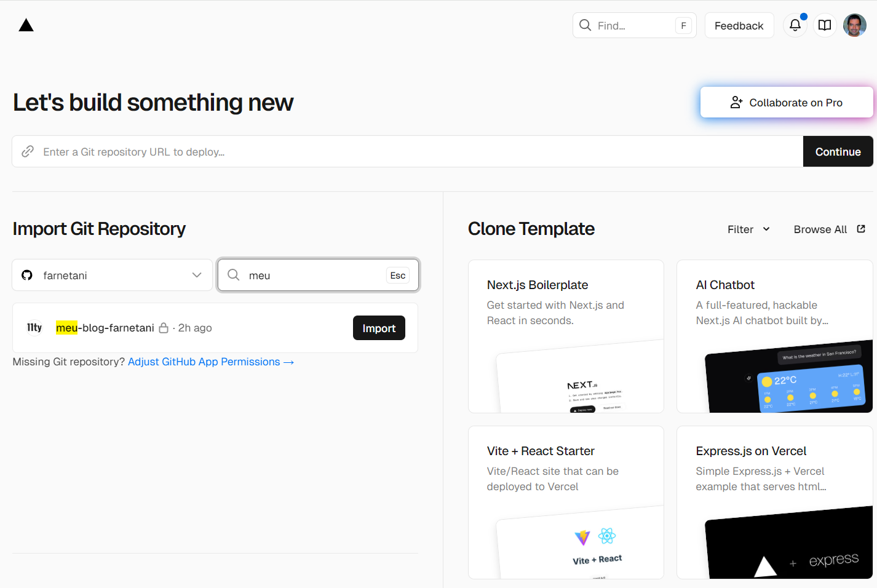Click the magnifier icon in repository search

[x=234, y=275]
